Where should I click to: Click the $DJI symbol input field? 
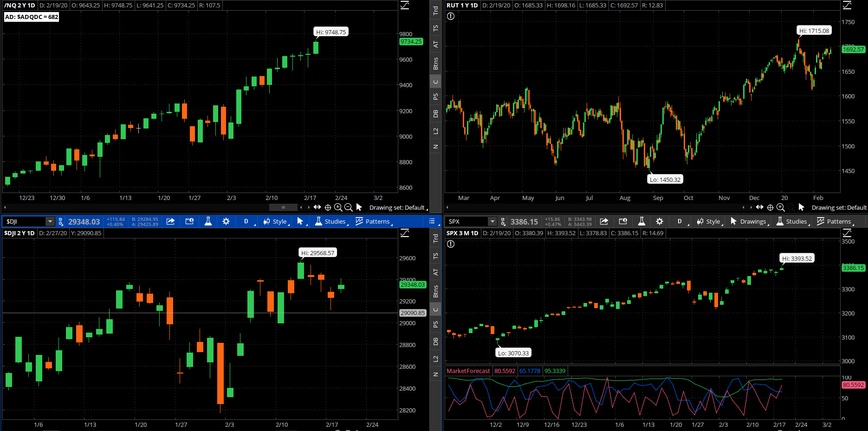click(x=25, y=221)
